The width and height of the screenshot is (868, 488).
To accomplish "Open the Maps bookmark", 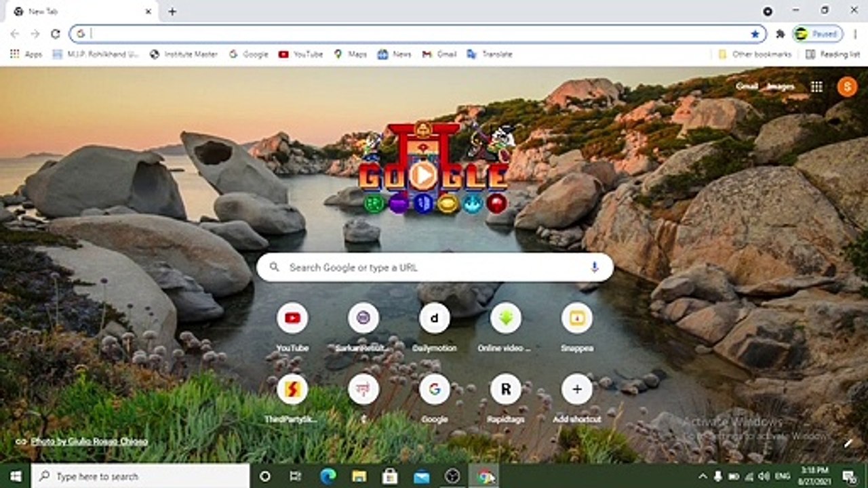I will point(351,54).
